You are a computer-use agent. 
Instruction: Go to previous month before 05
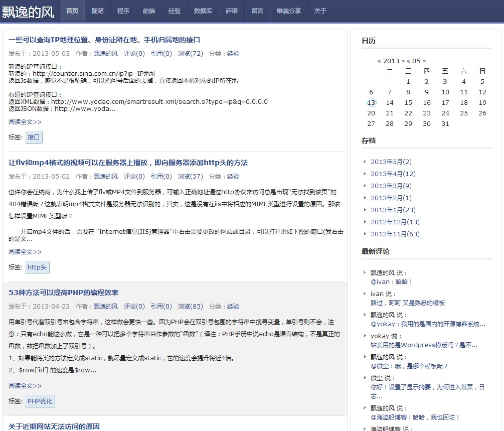point(409,61)
